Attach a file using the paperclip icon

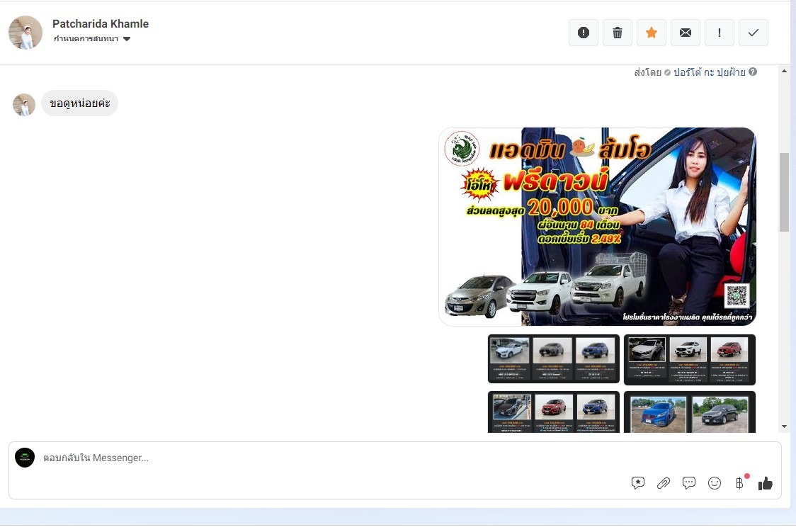coord(664,483)
